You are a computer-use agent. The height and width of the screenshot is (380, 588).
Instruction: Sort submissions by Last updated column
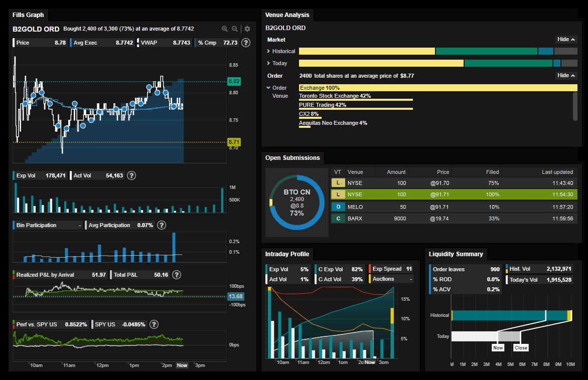coord(557,172)
